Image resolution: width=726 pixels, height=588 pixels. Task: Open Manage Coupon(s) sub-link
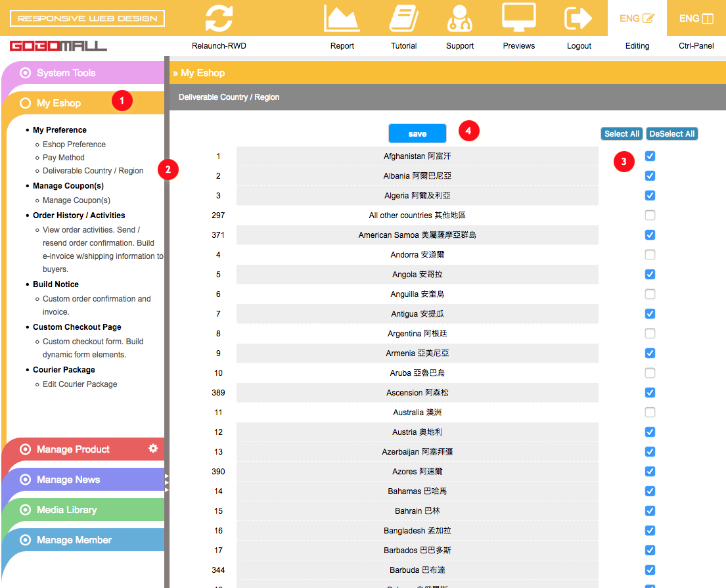coord(76,200)
